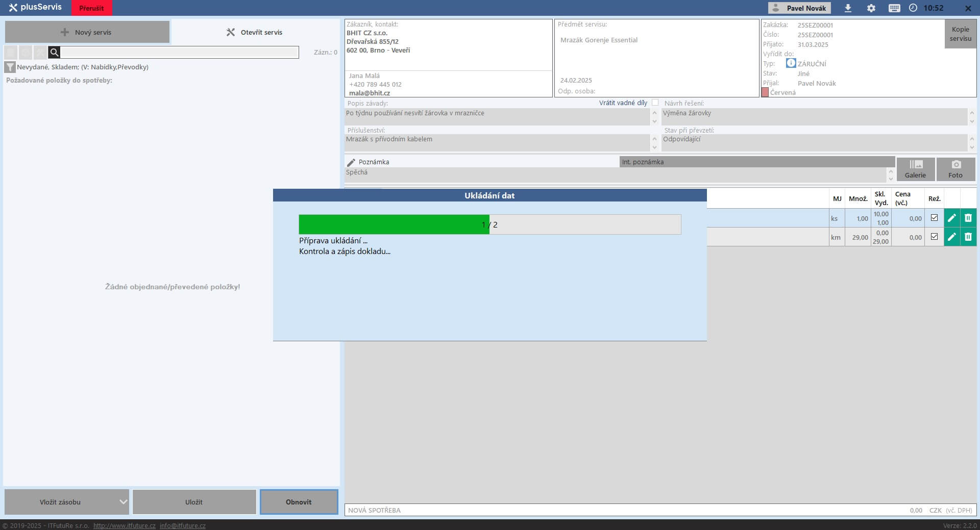Click the filter funnel icon
Image resolution: width=980 pixels, height=530 pixels.
10,67
